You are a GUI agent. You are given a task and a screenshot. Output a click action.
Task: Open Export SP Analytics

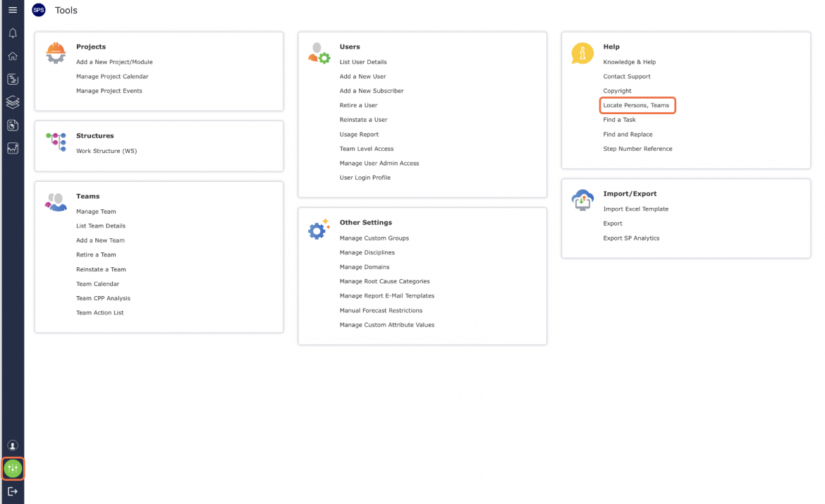click(631, 238)
